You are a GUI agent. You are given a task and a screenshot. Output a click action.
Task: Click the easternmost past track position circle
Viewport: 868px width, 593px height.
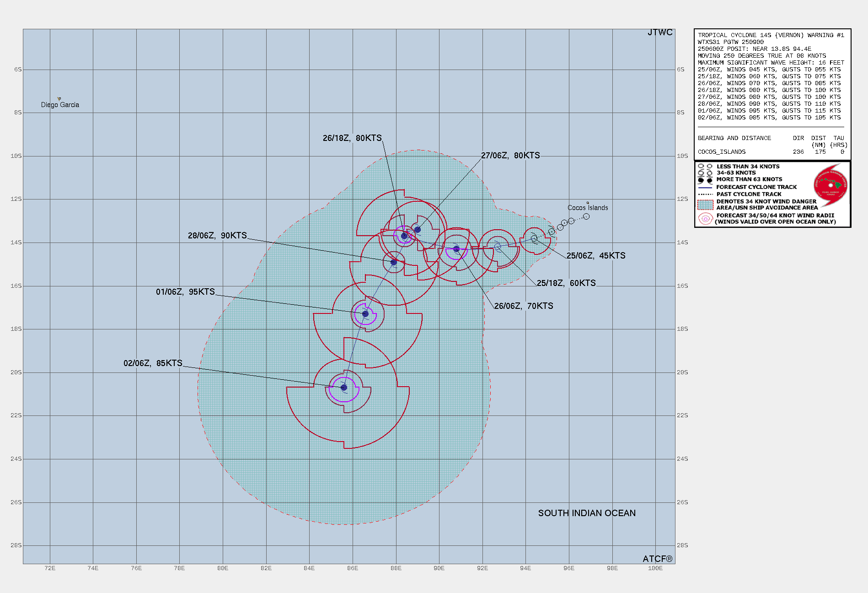[586, 216]
